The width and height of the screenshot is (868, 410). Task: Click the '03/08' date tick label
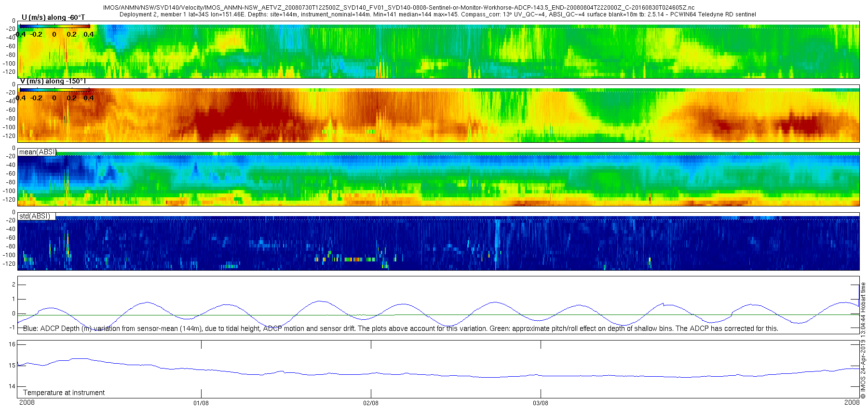pos(541,403)
